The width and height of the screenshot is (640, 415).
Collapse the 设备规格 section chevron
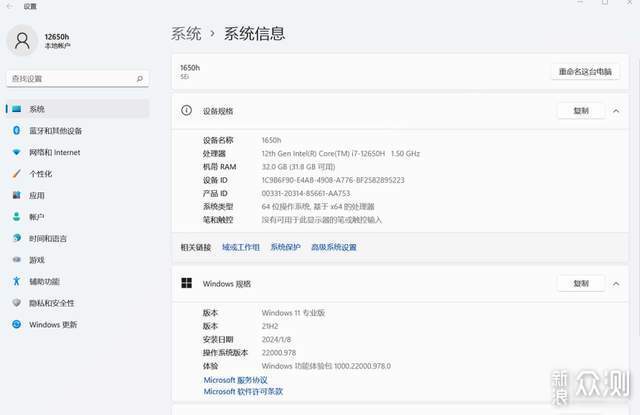[x=616, y=111]
